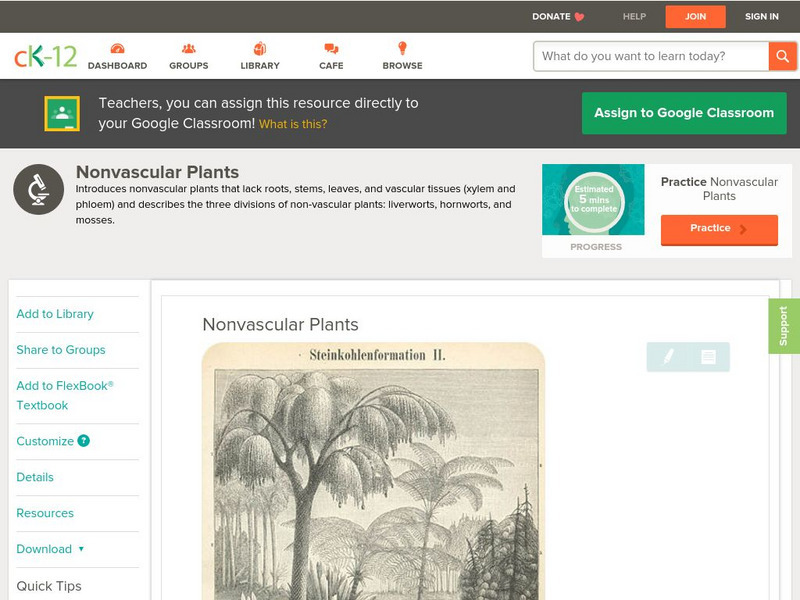Open the notes tool icon
This screenshot has height=600, width=800.
click(x=708, y=356)
